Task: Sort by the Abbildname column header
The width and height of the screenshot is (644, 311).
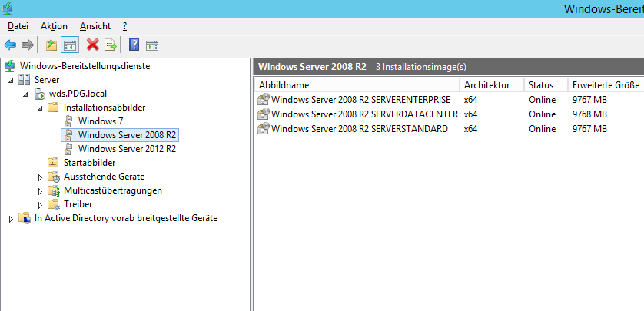Action: (284, 84)
